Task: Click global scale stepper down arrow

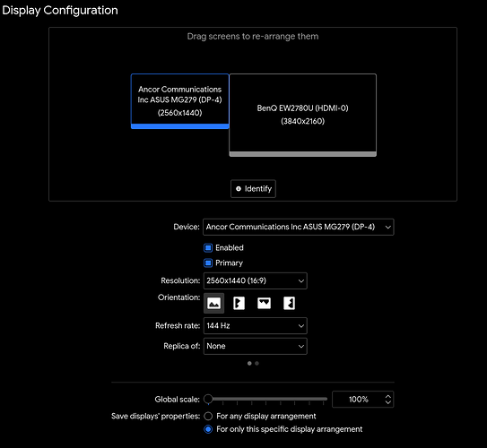Action: (388, 402)
